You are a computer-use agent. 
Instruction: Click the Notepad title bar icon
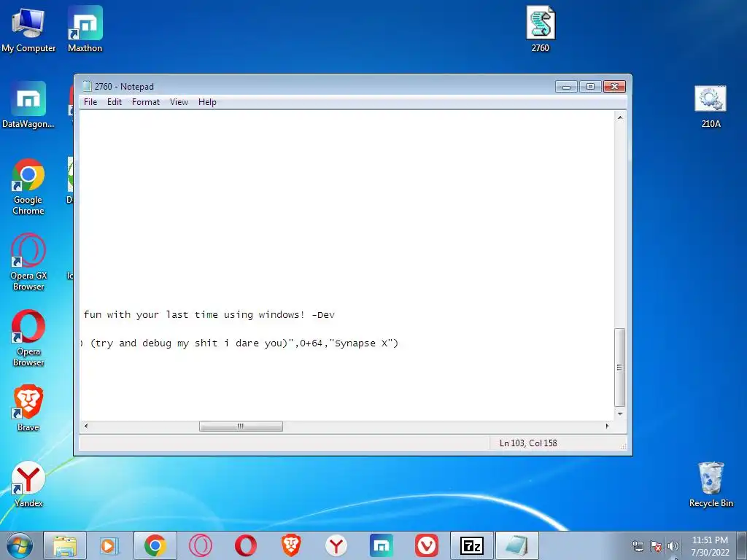[87, 86]
